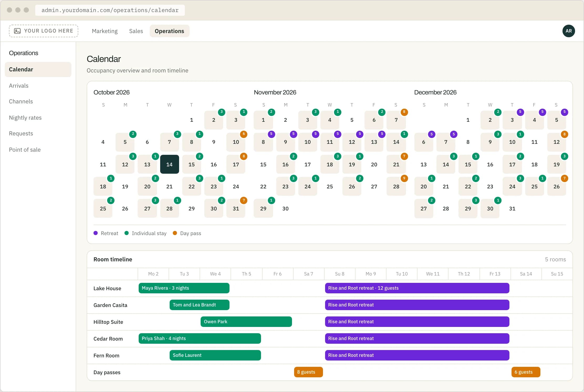Viewport: 584px width, 392px height.
Task: Select December 26 with seven day passes
Action: pos(556,187)
